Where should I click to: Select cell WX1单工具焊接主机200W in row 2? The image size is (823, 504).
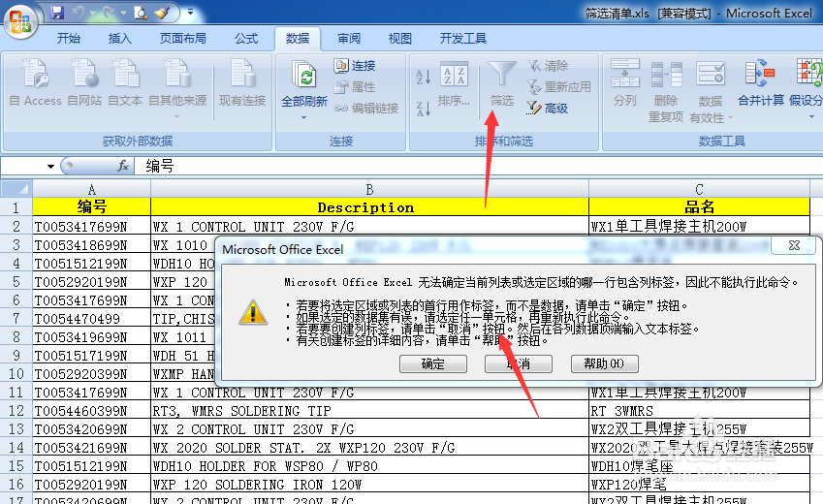[699, 226]
